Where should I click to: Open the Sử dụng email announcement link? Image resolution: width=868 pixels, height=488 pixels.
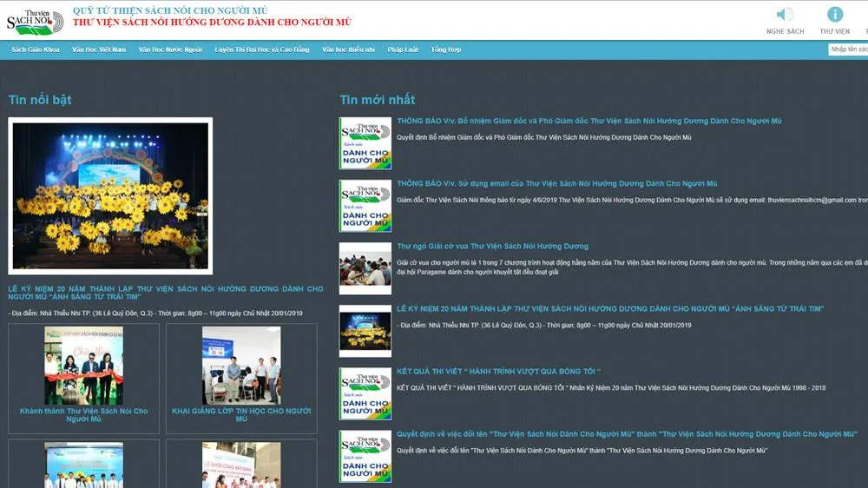click(557, 183)
